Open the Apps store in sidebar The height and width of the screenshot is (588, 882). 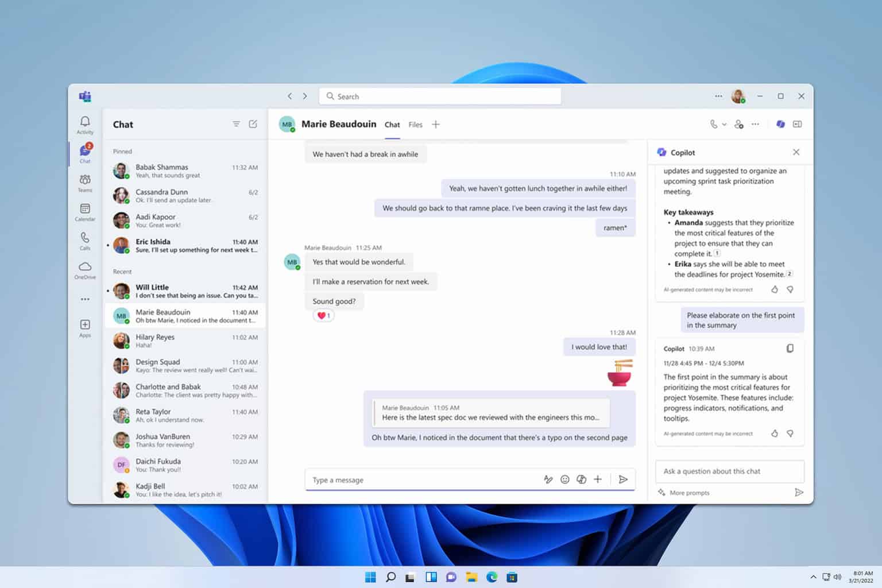coord(85,328)
